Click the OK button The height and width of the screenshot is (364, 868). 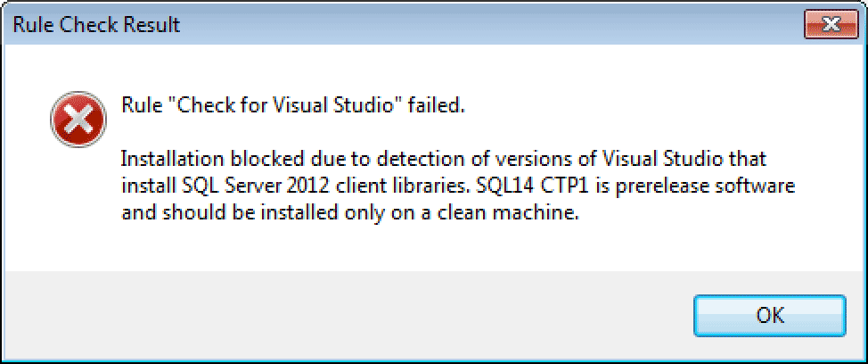point(769,315)
